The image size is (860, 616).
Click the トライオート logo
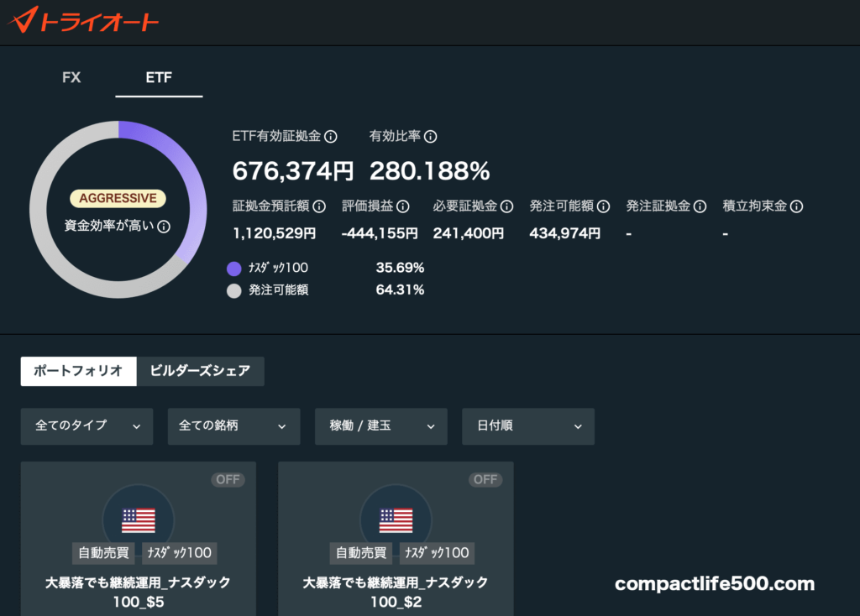click(83, 20)
